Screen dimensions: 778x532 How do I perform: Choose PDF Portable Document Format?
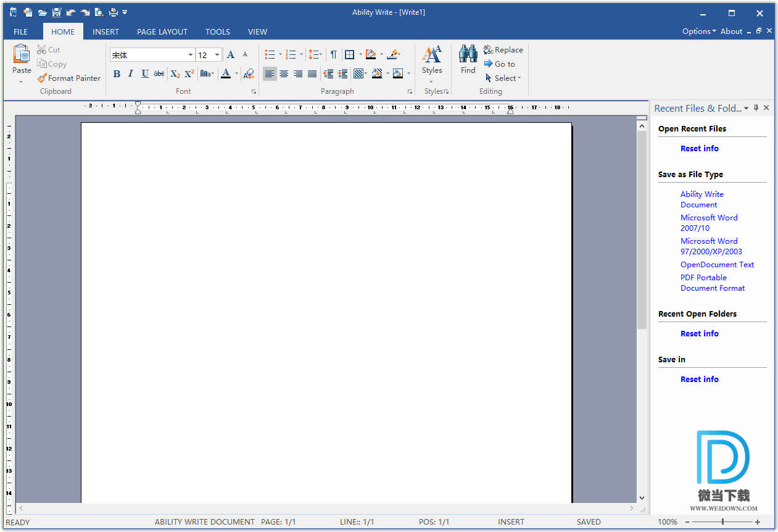point(713,283)
